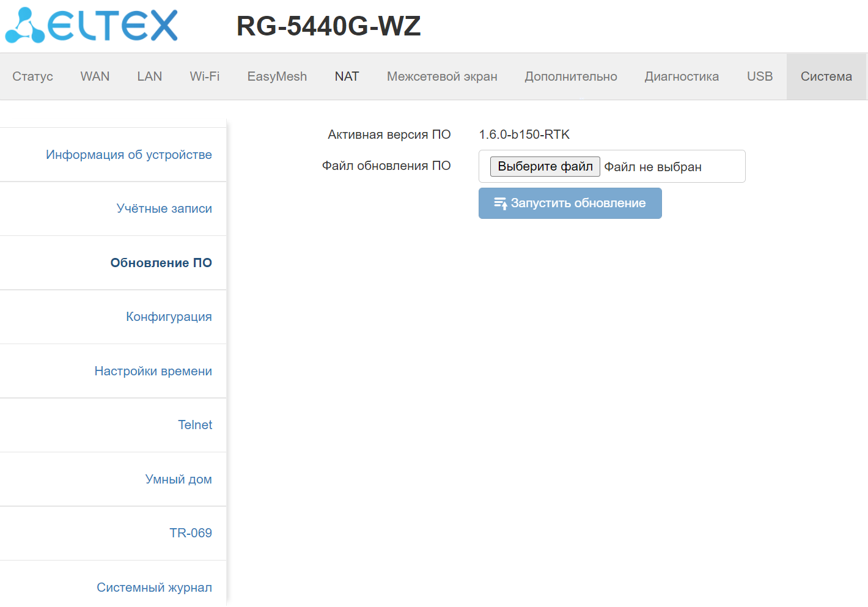This screenshot has width=868, height=607.
Task: Open the Конфигурация section
Action: click(x=169, y=317)
